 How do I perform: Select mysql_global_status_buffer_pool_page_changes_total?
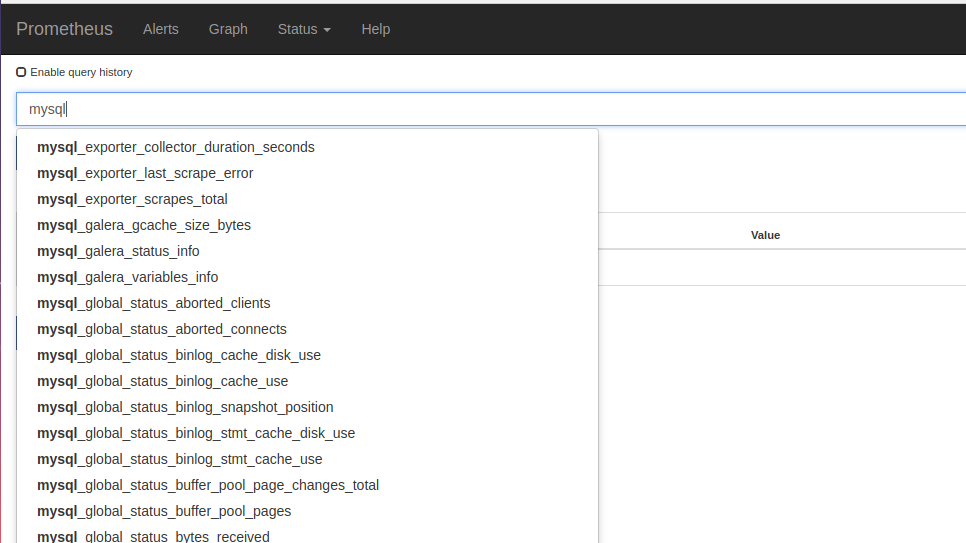(x=208, y=485)
